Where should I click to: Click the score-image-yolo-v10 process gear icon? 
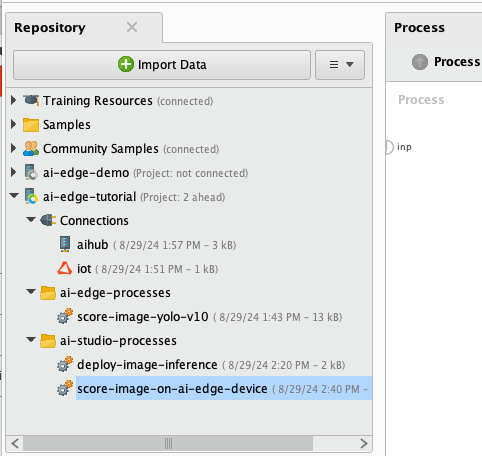pyautogui.click(x=65, y=316)
